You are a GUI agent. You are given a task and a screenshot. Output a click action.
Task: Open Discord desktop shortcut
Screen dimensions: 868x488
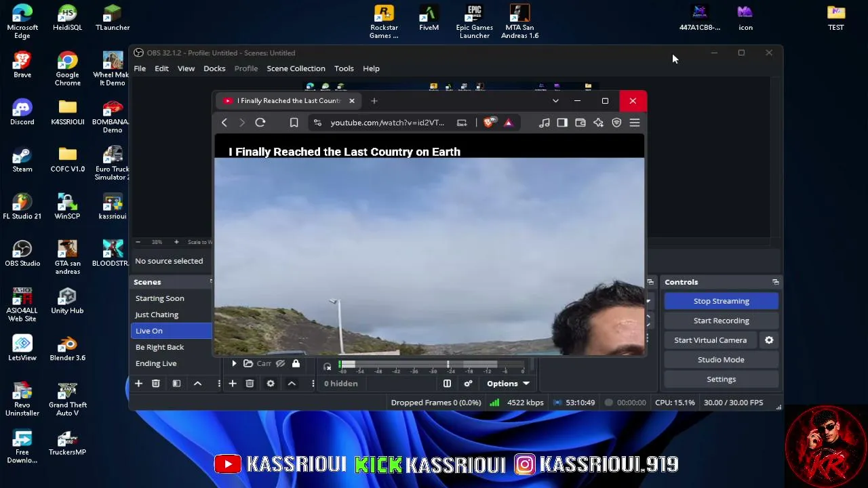click(x=22, y=112)
